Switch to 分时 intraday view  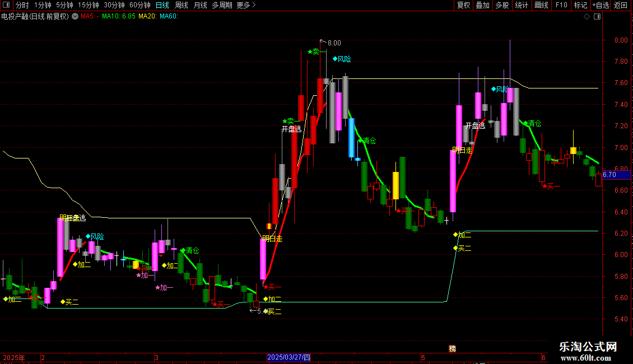click(22, 5)
